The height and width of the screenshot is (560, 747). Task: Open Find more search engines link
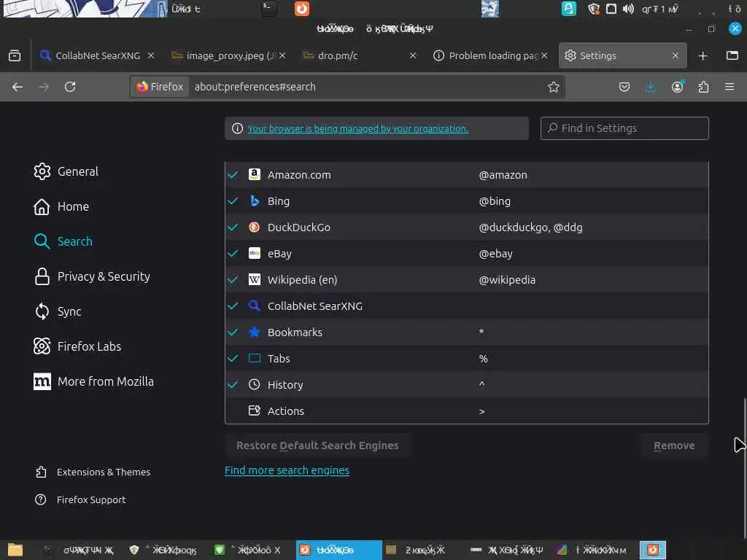[287, 470]
